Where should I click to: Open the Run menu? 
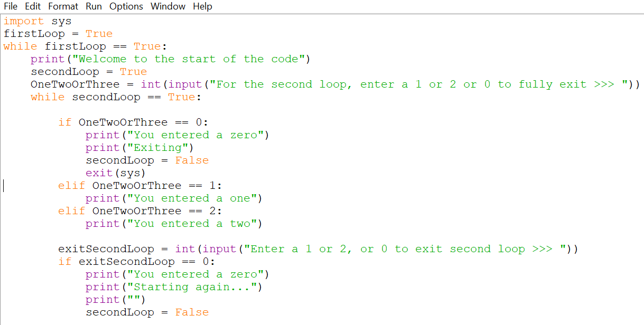(94, 6)
